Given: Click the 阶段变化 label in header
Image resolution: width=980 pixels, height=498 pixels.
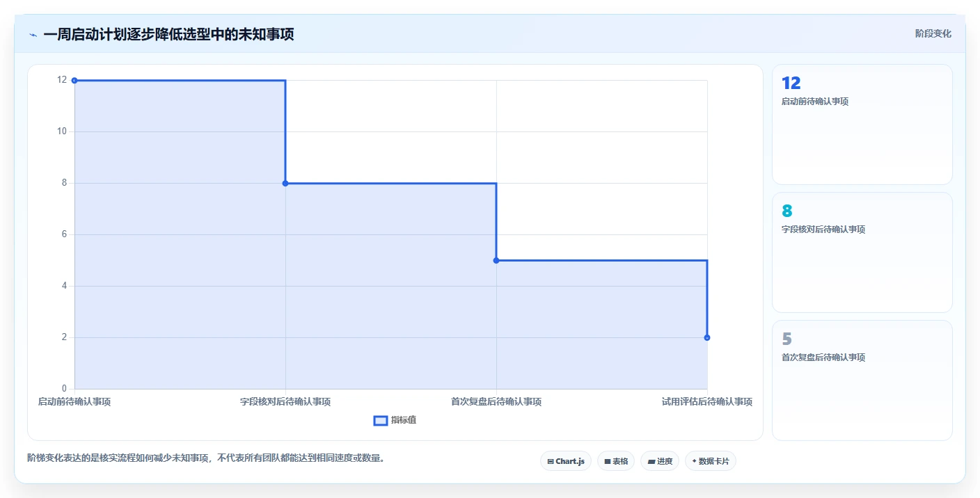Looking at the screenshot, I should (x=933, y=33).
